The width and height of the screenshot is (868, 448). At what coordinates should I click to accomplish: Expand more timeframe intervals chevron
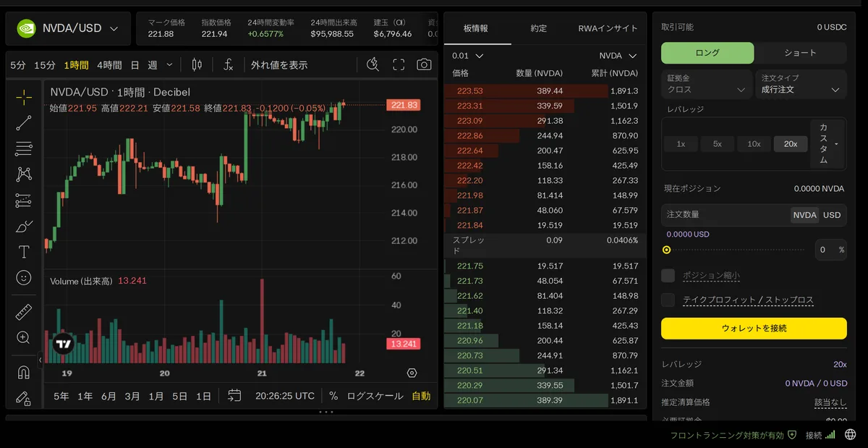170,64
